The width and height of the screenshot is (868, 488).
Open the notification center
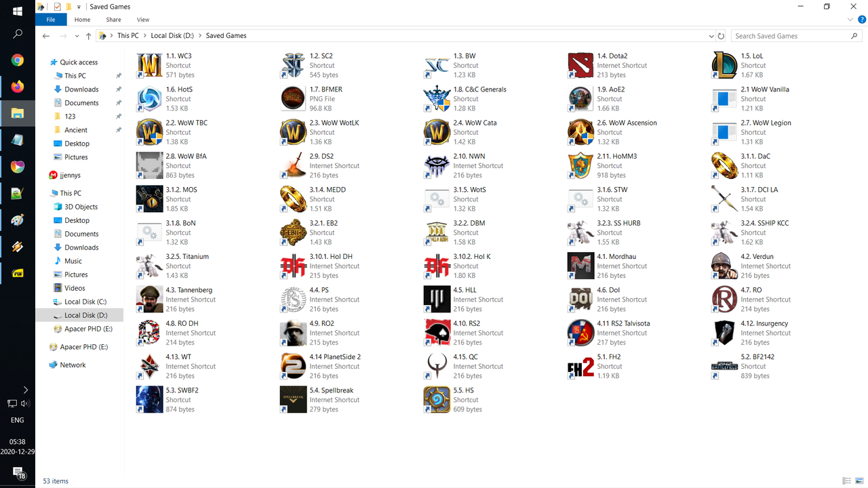tap(18, 472)
